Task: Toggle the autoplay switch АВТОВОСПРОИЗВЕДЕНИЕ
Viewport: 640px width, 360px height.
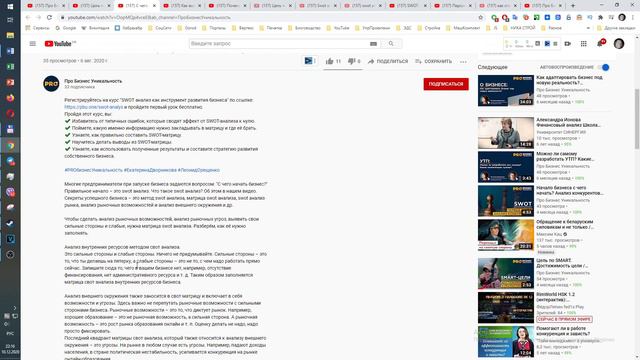Action: [x=603, y=67]
